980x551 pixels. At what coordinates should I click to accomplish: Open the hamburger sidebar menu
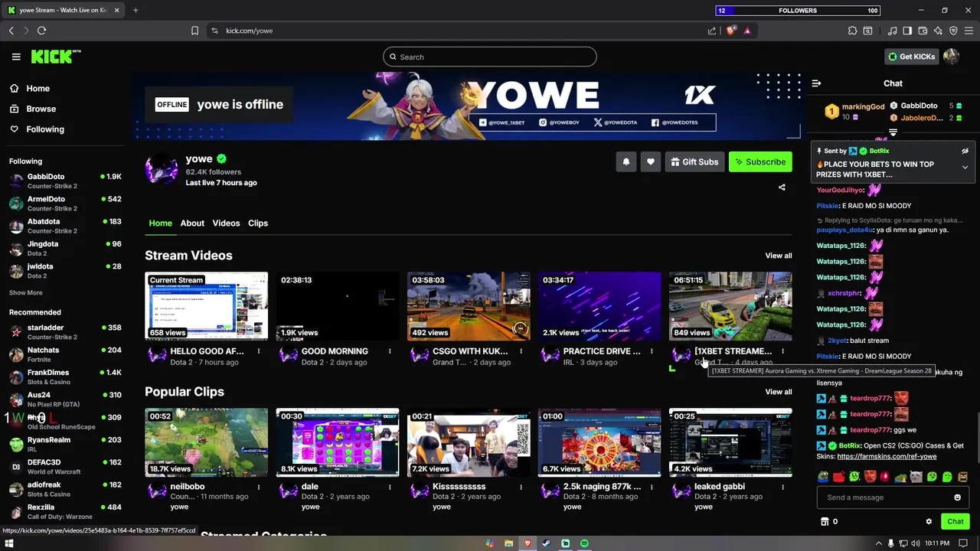16,57
